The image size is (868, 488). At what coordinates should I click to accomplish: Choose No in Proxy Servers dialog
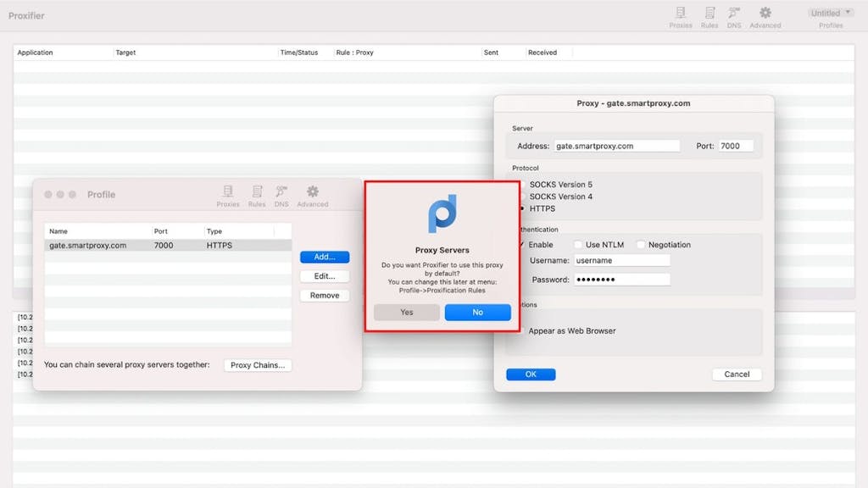pyautogui.click(x=478, y=312)
